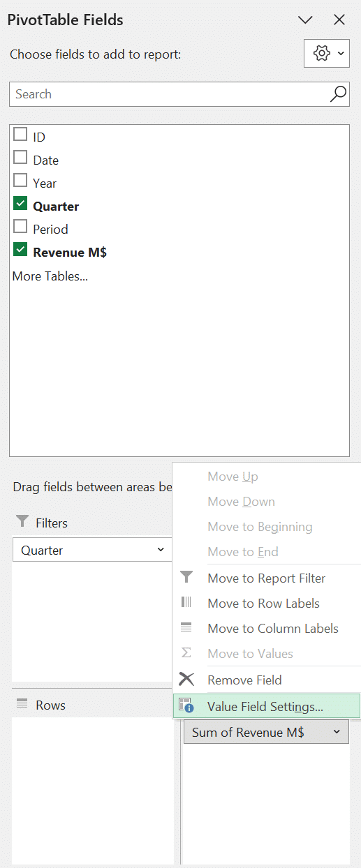Choose Move to Report Filter
This screenshot has height=868, width=361.
(x=266, y=578)
